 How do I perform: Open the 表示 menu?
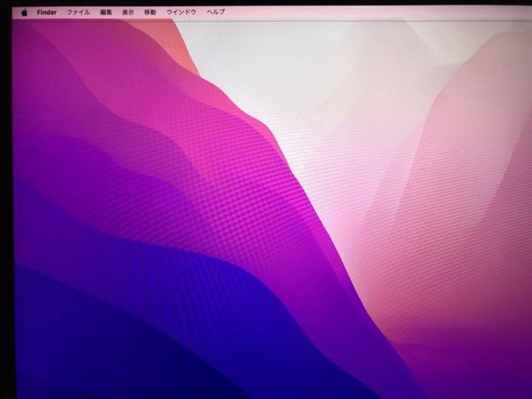pyautogui.click(x=128, y=13)
